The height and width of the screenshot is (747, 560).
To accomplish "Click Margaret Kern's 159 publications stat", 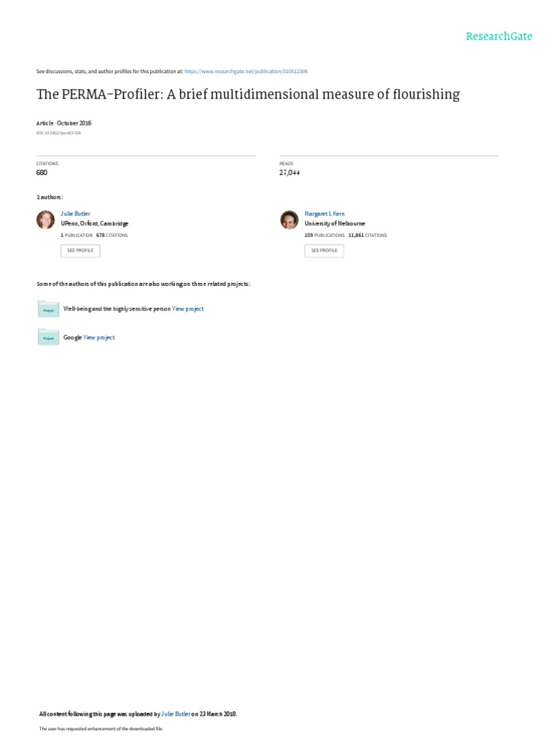I will 324,236.
